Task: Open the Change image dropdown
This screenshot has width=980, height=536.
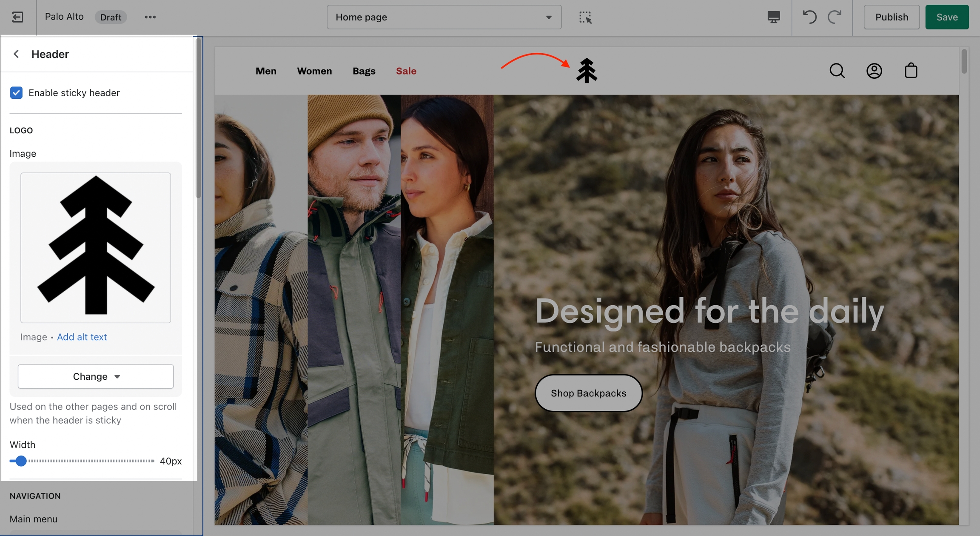Action: [x=96, y=376]
